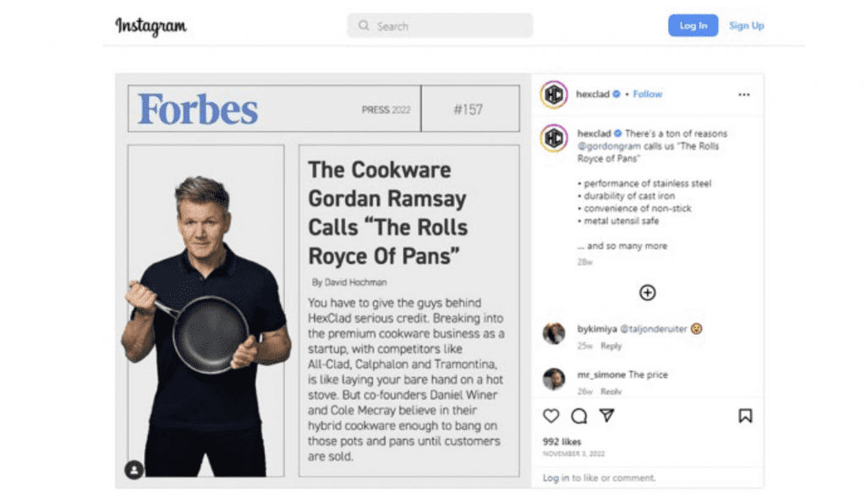Click the share paper plane icon
The height and width of the screenshot is (504, 866).
coord(607,415)
